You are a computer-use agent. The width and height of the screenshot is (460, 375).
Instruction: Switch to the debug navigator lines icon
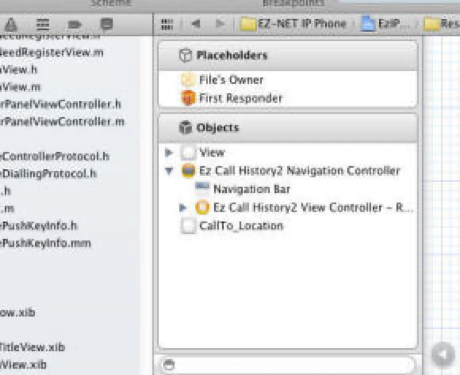click(43, 24)
